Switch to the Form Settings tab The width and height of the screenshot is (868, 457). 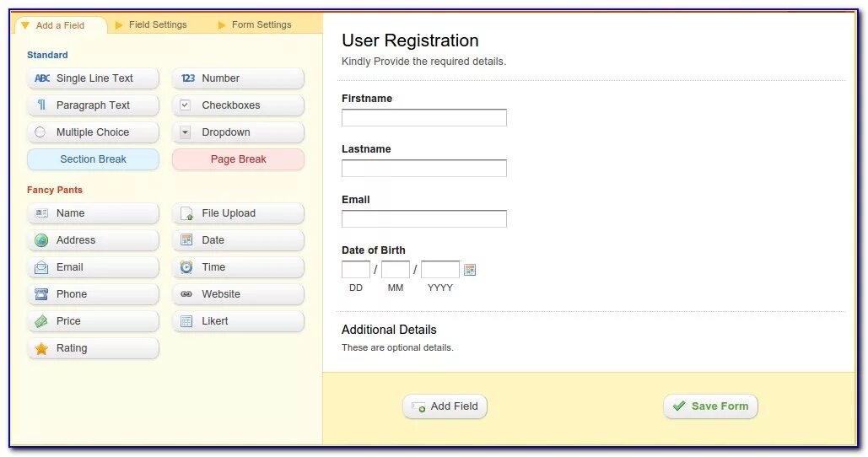tap(261, 24)
